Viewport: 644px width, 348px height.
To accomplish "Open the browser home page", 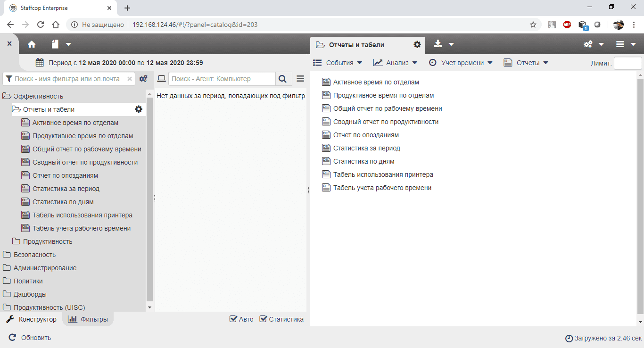I will 56,25.
